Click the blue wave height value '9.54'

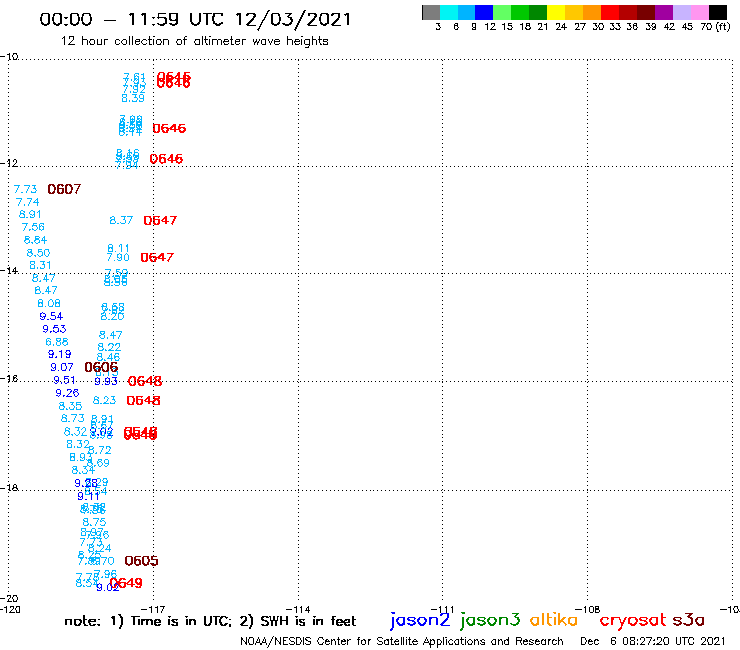(51, 316)
